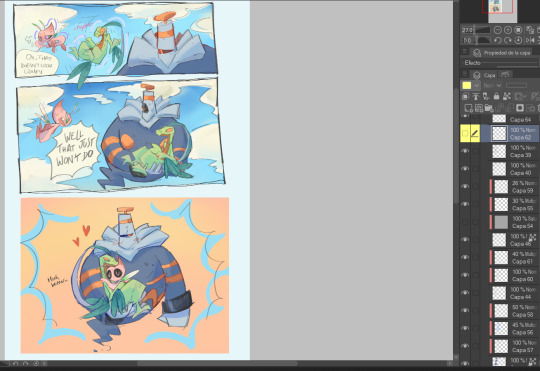540x371 pixels.
Task: Create a new vector layer
Action: [x=478, y=108]
